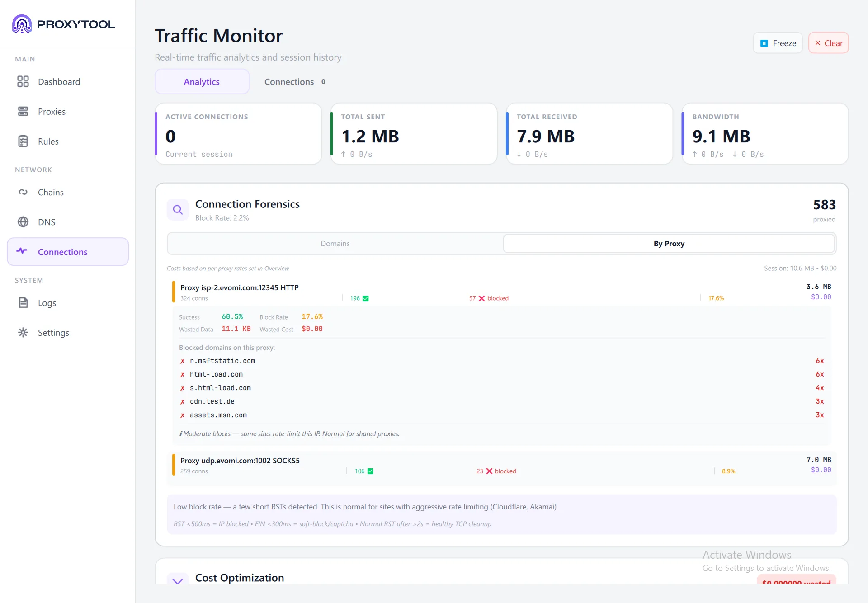Click the Wasted Cost value $0.00

click(x=312, y=329)
